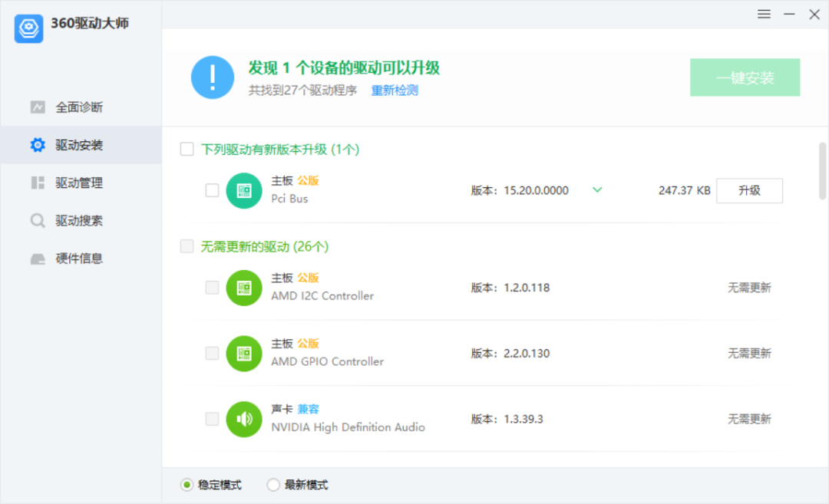The image size is (829, 504).
Task: Tick the NVIDIA High Definition Audio checkbox
Action: pyautogui.click(x=212, y=419)
